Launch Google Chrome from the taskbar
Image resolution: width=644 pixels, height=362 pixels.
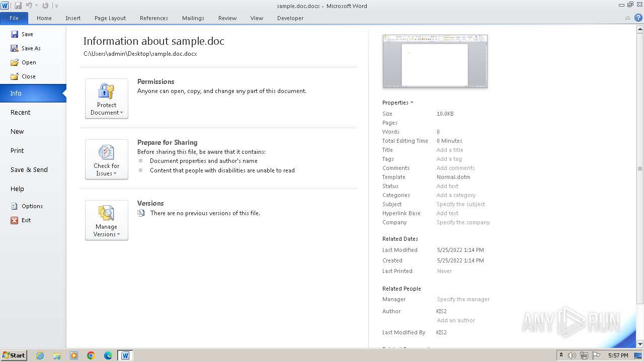pos(91,355)
